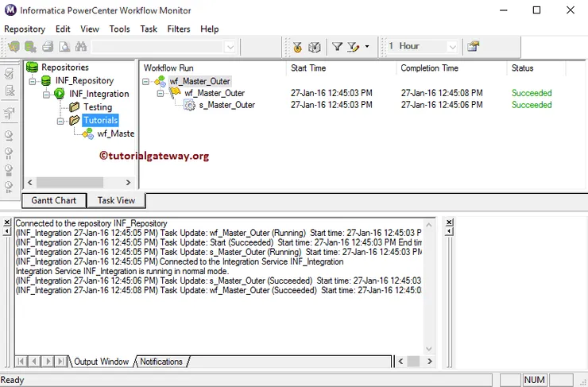Open the Task menu
This screenshot has width=588, height=387.
149,29
